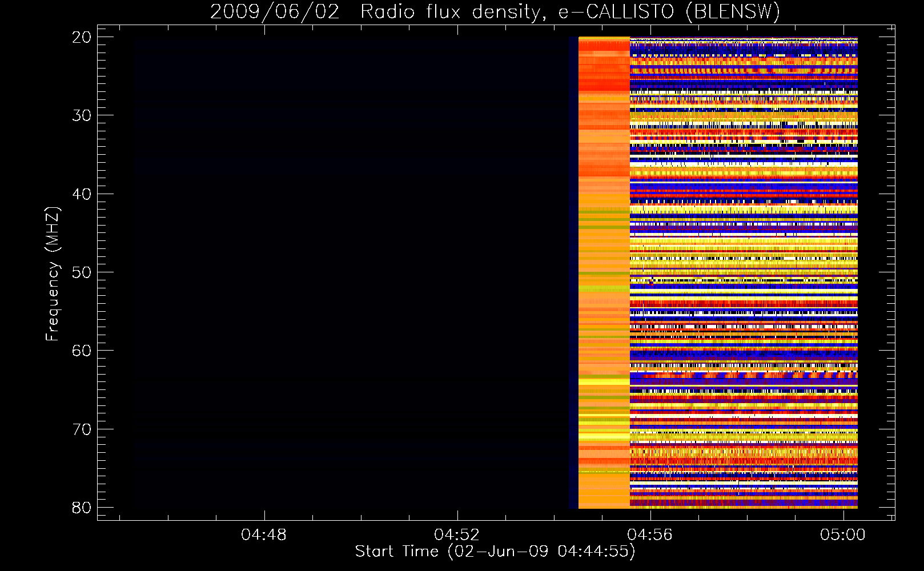Click the '50' frequency tick label
This screenshot has height=571, width=924.
pos(82,272)
